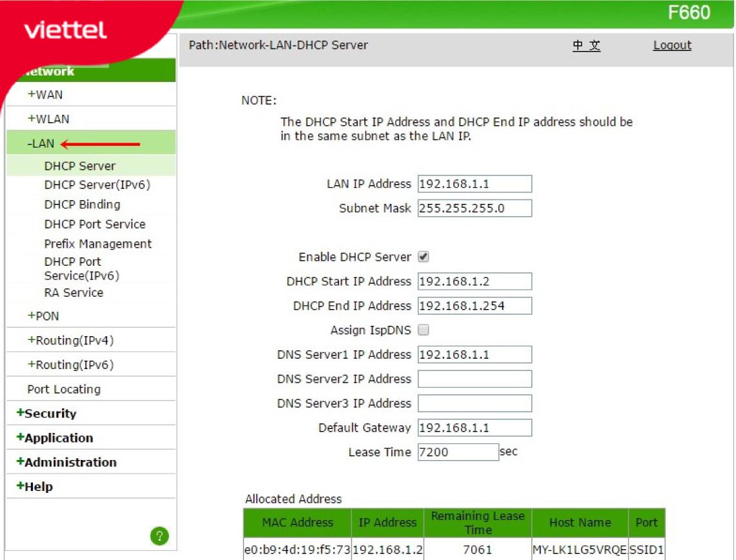The height and width of the screenshot is (560, 736).
Task: Click DNS Server1 IP Address field
Action: pos(475,354)
